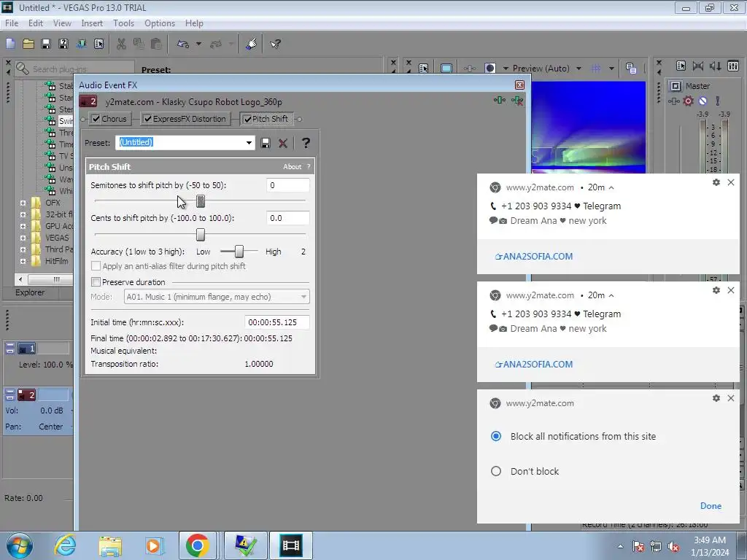Open the Preset (Untitled) dropdown
747x560 pixels.
249,143
